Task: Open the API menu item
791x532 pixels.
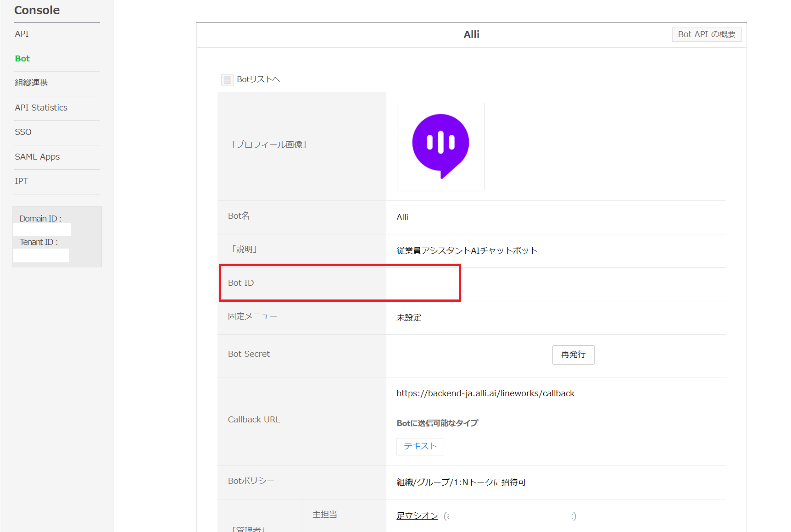Action: tap(22, 34)
